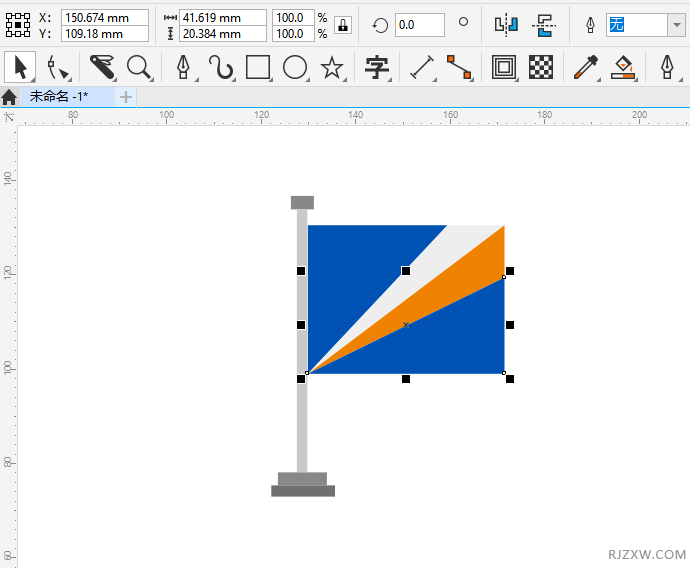Screen dimensions: 690x568
Task: Click the height field 20.384 mm
Action: coord(223,33)
